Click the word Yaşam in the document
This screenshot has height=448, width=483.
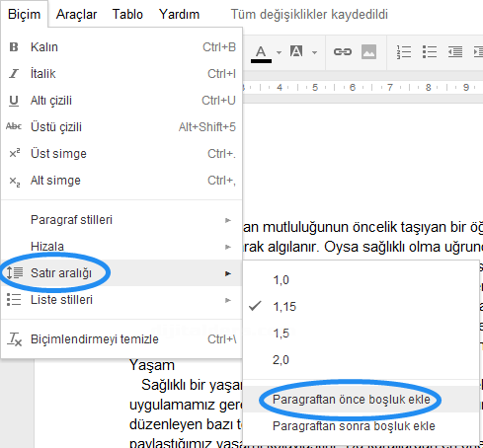[x=152, y=365]
